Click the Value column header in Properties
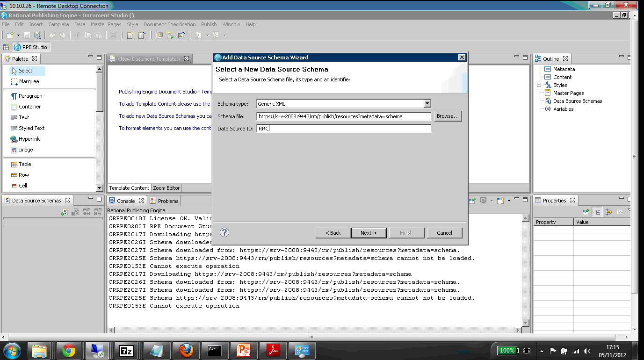 (602, 222)
